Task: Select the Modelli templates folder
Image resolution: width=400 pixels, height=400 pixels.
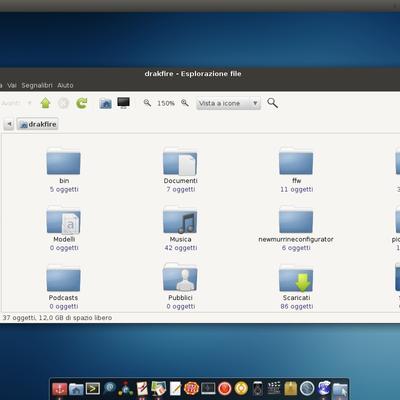Action: pyautogui.click(x=64, y=220)
